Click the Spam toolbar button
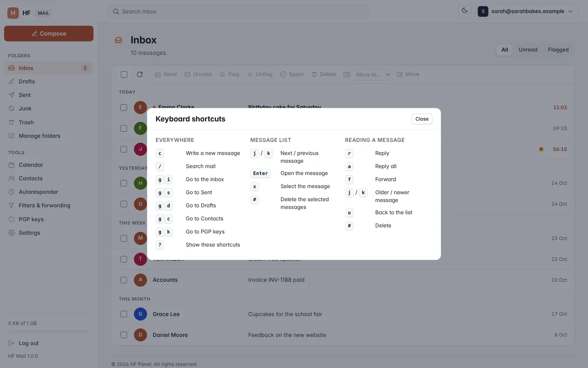 (x=292, y=74)
